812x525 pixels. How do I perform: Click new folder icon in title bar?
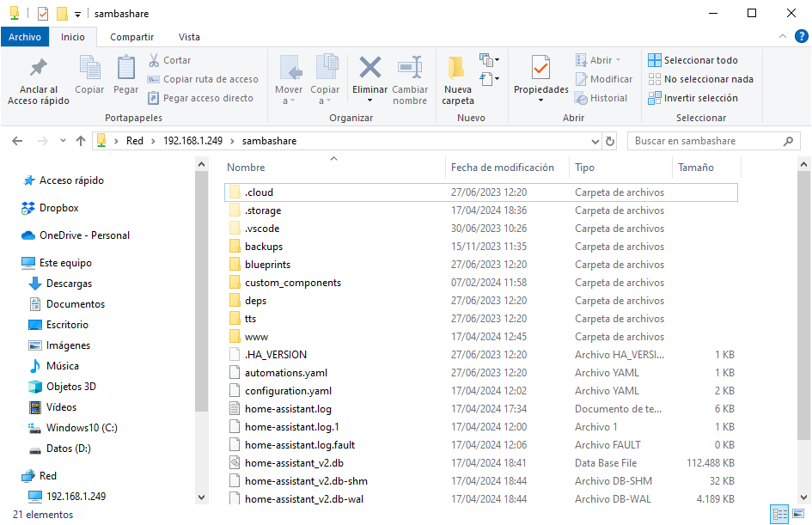(62, 14)
